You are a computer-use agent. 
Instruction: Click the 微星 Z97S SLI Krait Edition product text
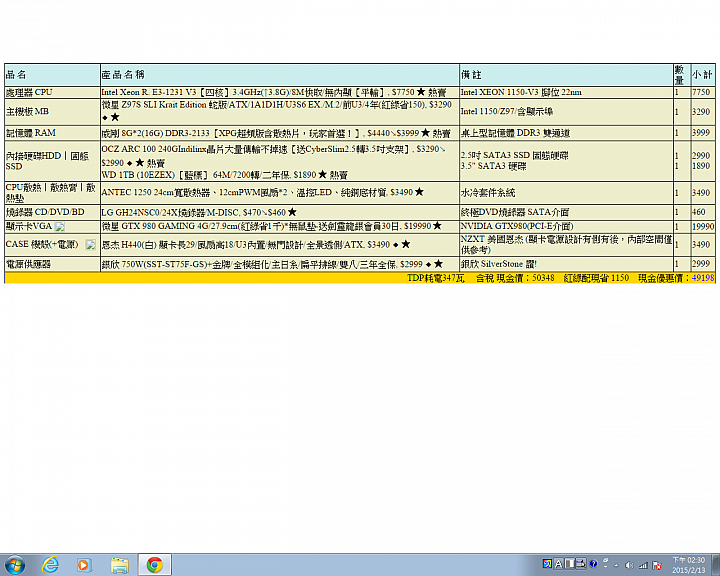click(276, 111)
